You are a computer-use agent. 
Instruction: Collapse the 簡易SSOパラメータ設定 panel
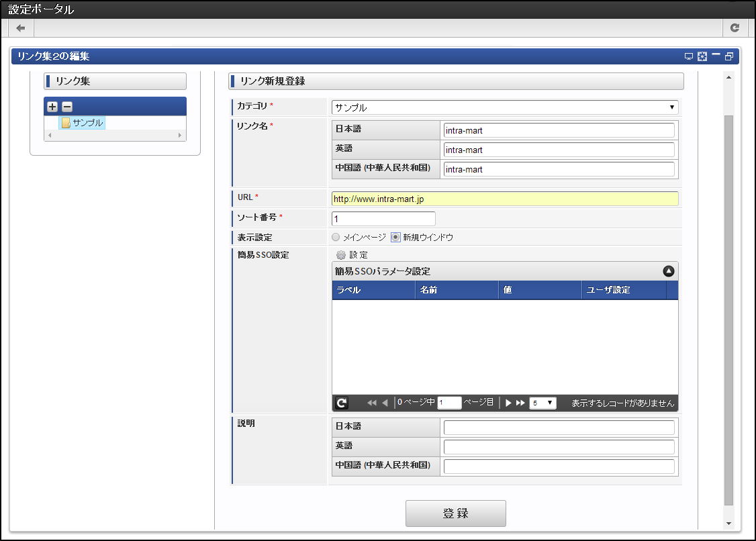[668, 271]
